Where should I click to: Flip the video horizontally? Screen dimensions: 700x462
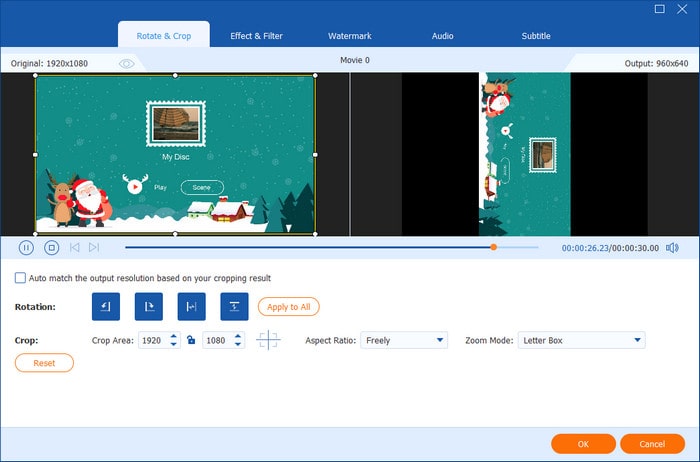tap(191, 307)
